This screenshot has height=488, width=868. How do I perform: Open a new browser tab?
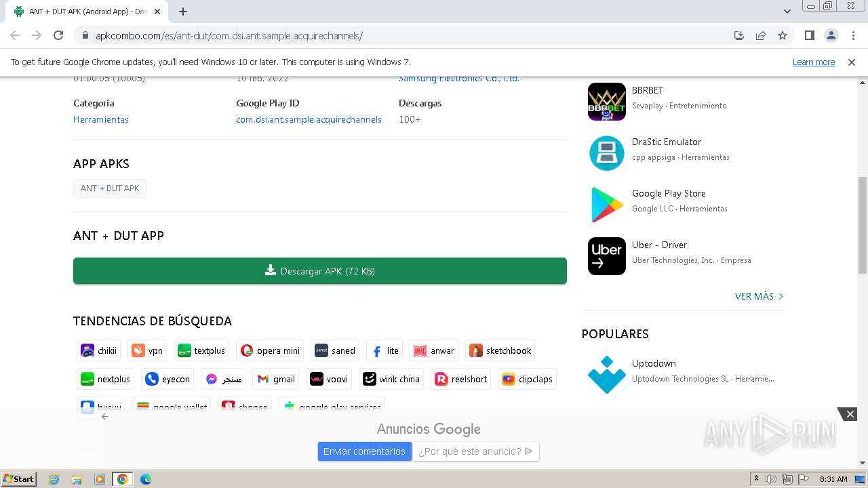(183, 12)
